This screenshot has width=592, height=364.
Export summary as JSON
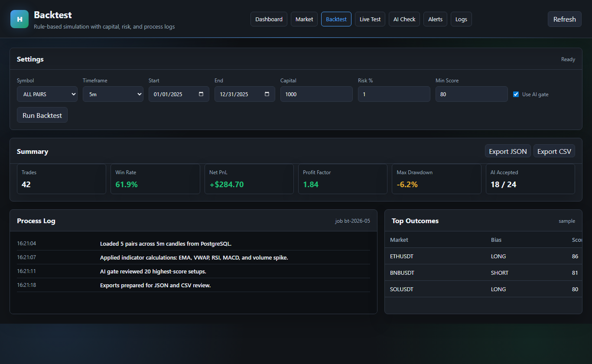coord(508,151)
